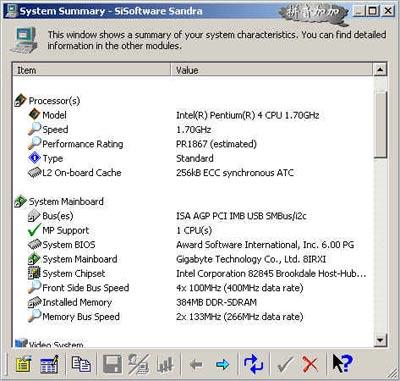
Task: Click the grey Back arrow
Action: pyautogui.click(x=196, y=364)
